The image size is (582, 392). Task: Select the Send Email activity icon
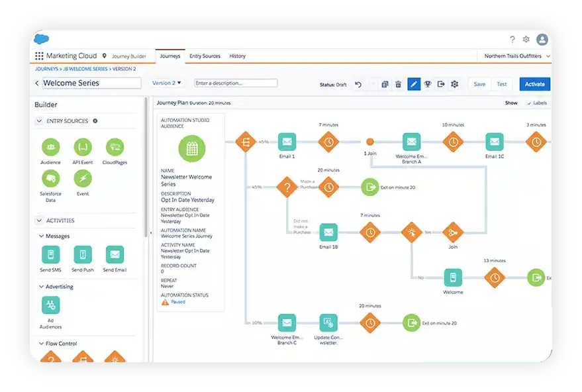pyautogui.click(x=114, y=255)
